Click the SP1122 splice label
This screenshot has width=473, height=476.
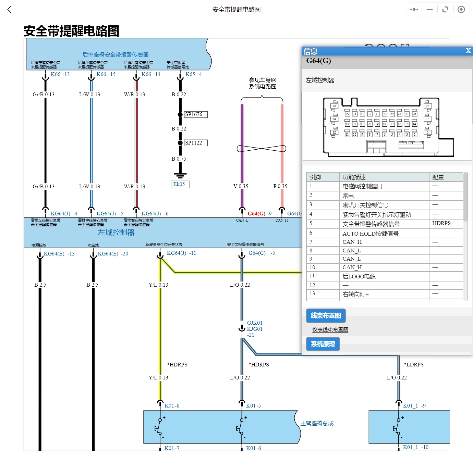(x=195, y=143)
